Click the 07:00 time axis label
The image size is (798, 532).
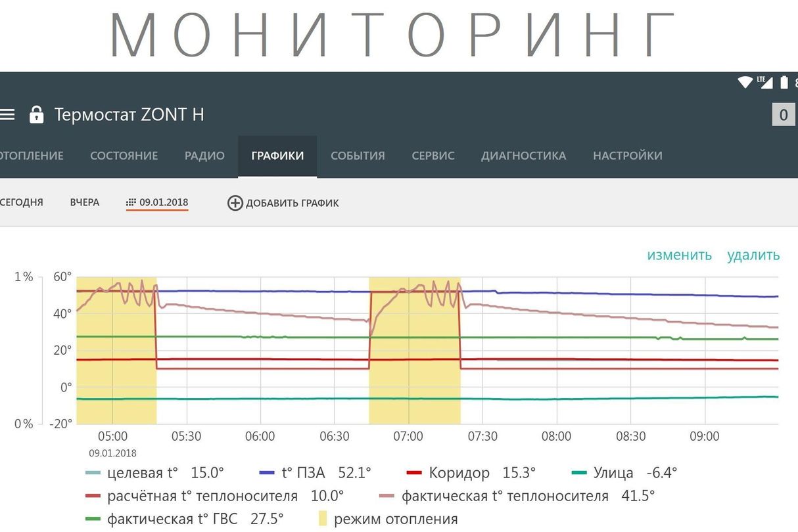click(x=408, y=437)
